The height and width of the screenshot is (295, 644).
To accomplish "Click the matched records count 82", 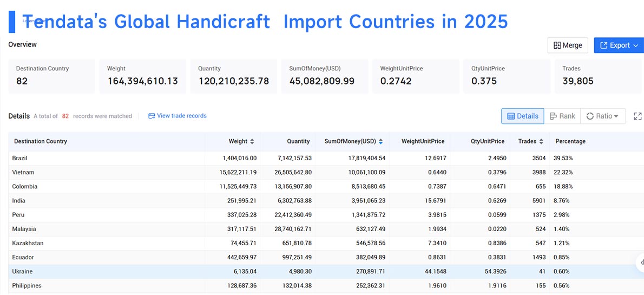I will (x=65, y=116).
